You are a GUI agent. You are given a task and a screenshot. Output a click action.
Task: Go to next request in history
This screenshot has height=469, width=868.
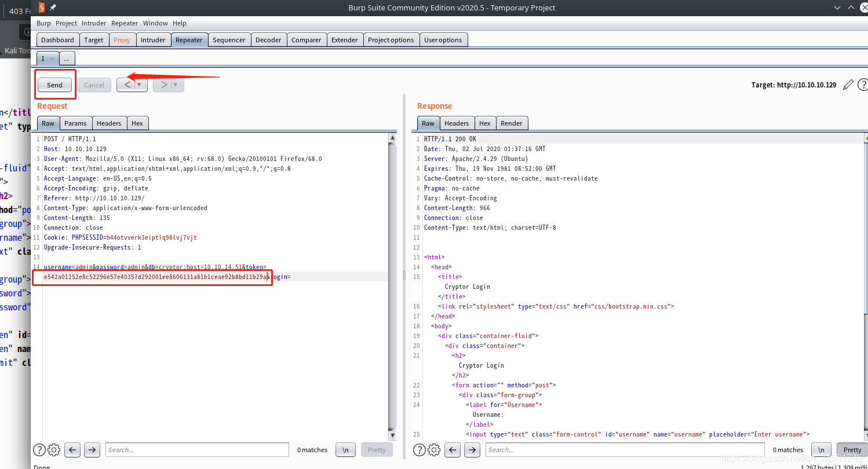coord(164,85)
